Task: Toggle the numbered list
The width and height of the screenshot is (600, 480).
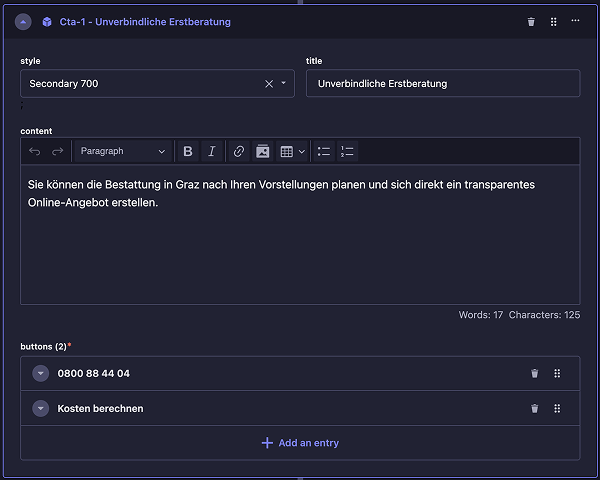Action: point(347,151)
